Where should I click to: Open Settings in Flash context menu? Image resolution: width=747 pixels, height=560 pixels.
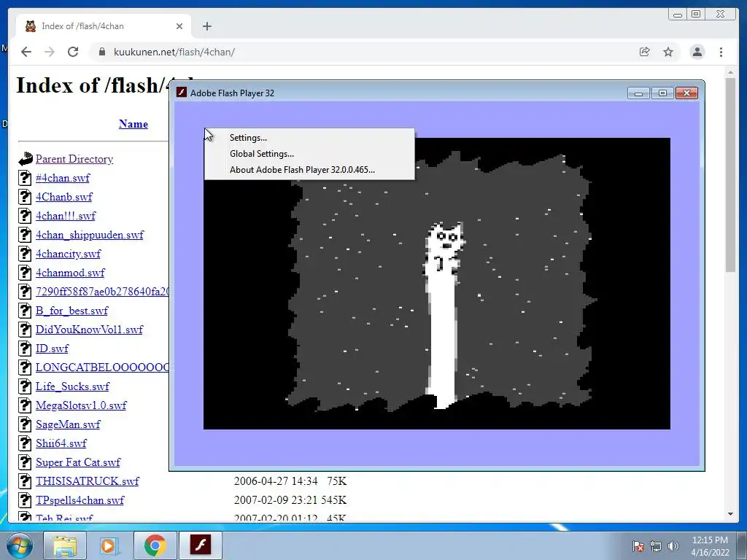(248, 138)
